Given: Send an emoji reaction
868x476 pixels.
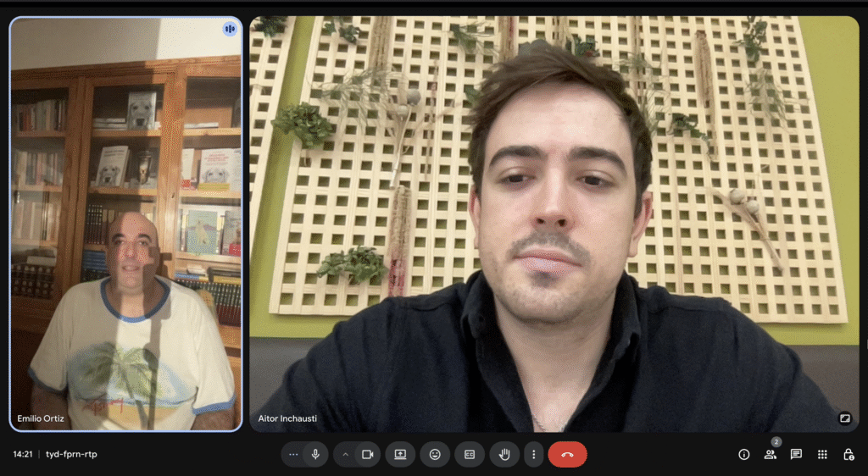Looking at the screenshot, I should [x=435, y=454].
